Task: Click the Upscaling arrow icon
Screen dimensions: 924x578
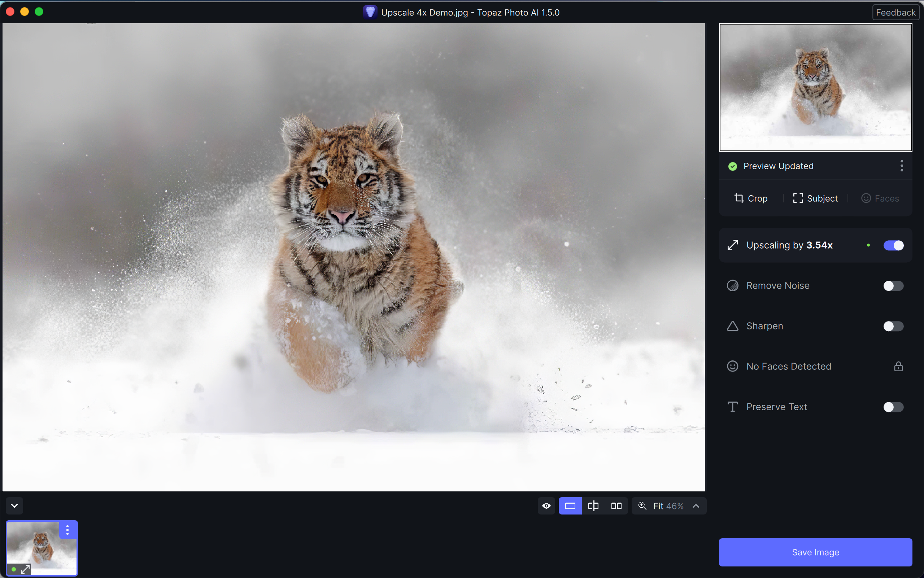Action: coord(732,245)
